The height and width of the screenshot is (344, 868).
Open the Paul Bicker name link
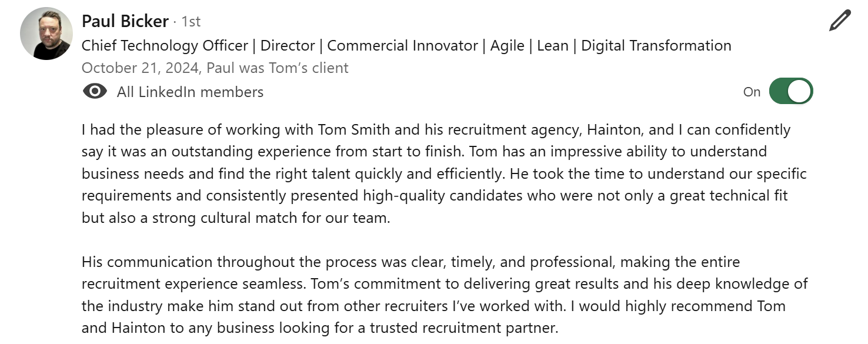click(125, 21)
